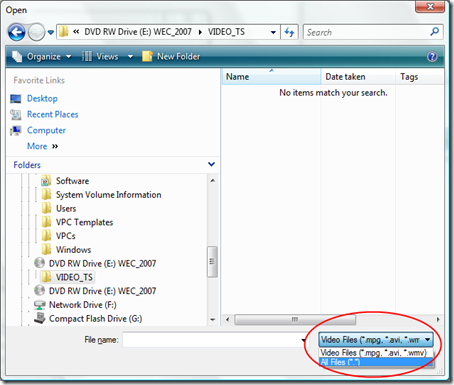Image resolution: width=454 pixels, height=385 pixels.
Task: Click folder tree scrollbar down arrow
Action: click(213, 320)
